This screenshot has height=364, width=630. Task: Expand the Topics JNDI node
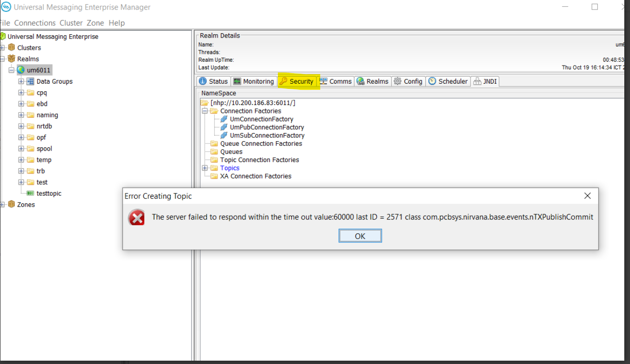205,168
